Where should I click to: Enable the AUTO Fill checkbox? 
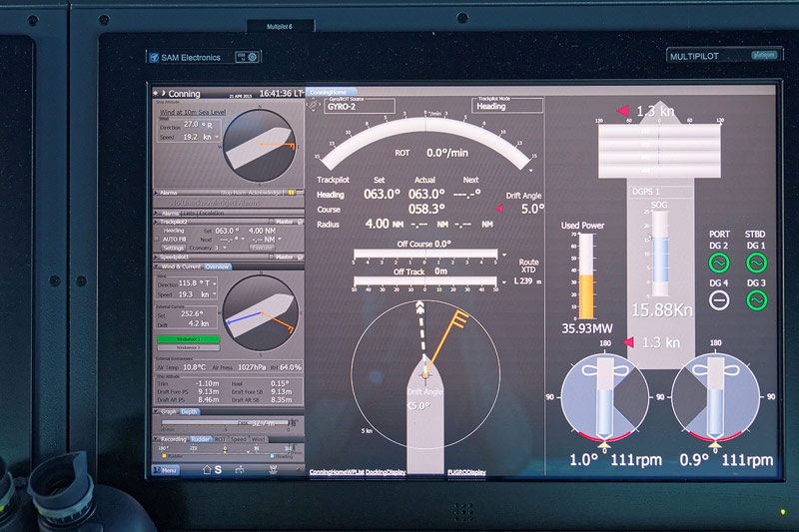[158, 240]
